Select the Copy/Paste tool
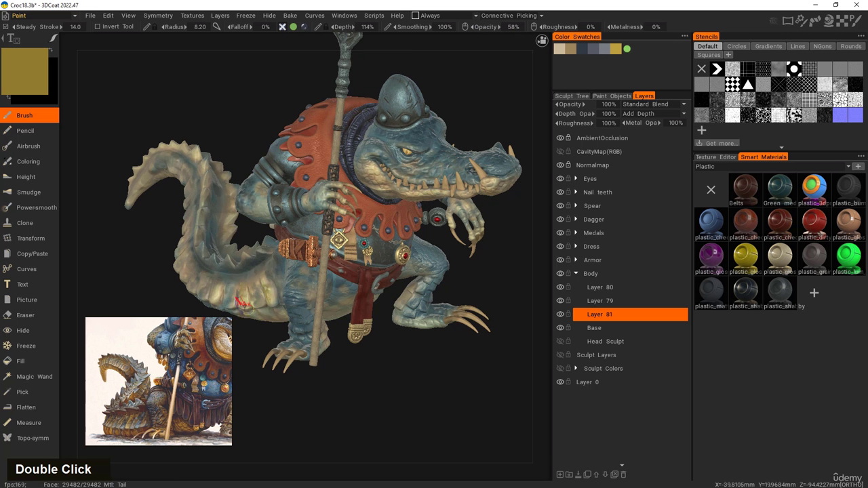 [29, 253]
